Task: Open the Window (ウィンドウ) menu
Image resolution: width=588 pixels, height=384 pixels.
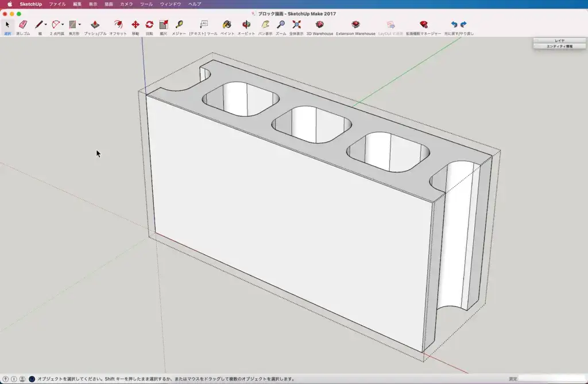Action: click(171, 4)
